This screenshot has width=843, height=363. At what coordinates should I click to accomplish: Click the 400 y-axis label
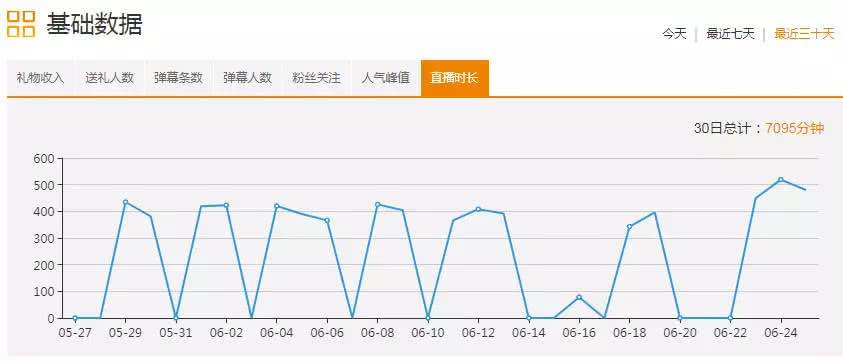click(44, 212)
